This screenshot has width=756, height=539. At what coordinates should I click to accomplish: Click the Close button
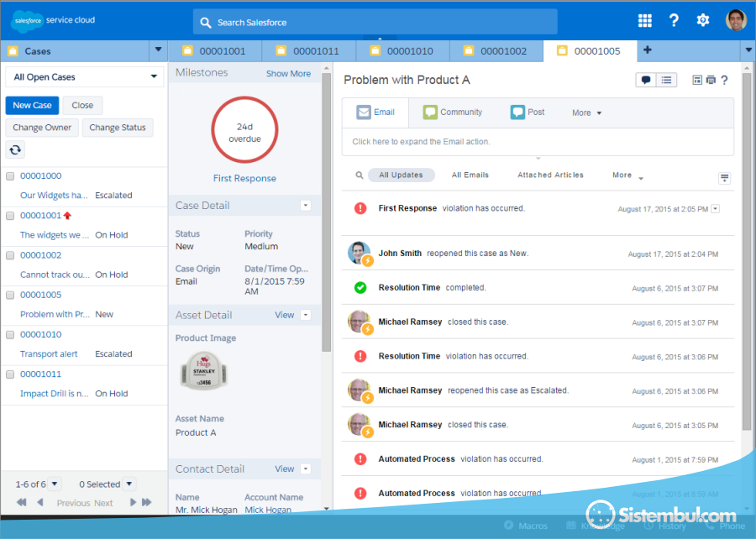coord(82,105)
